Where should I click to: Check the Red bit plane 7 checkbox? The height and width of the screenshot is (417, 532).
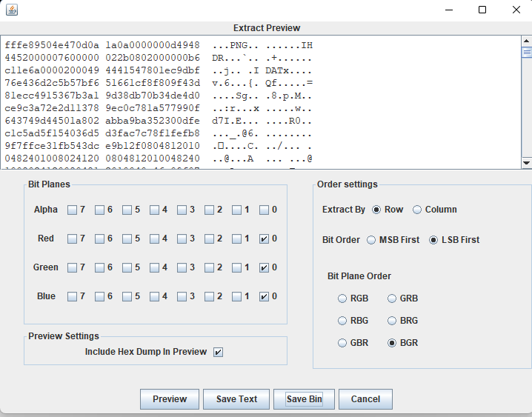72,238
